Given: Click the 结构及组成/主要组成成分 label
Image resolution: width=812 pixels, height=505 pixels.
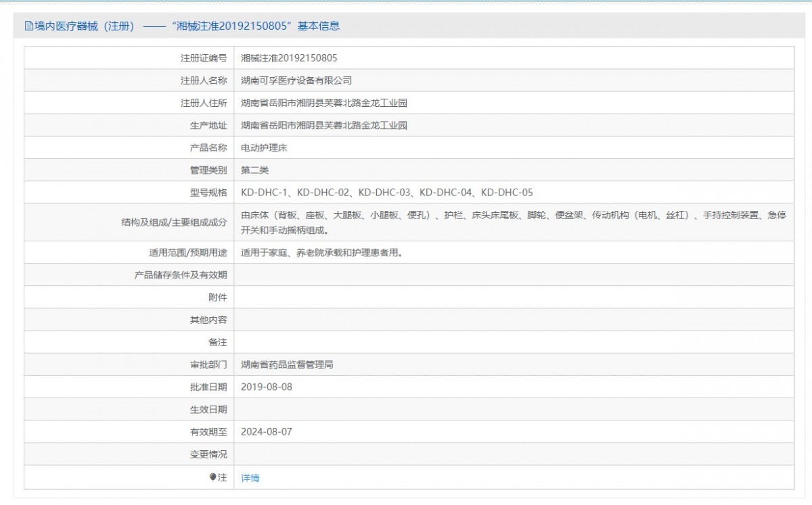Looking at the screenshot, I should (x=175, y=222).
